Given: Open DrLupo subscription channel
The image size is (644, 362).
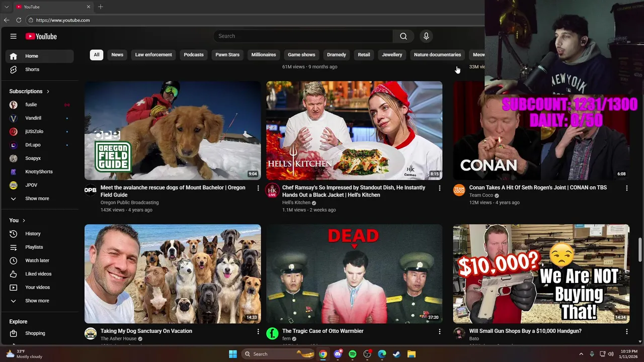Looking at the screenshot, I should (x=39, y=145).
